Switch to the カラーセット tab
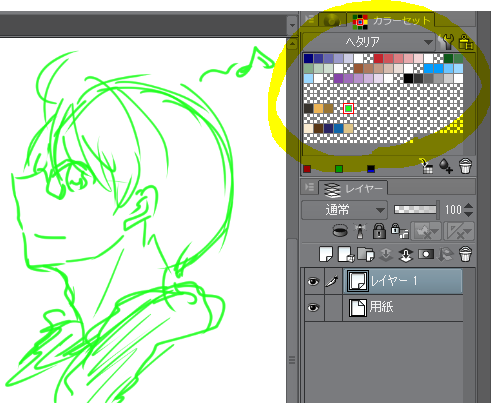The image size is (491, 403). pos(391,21)
